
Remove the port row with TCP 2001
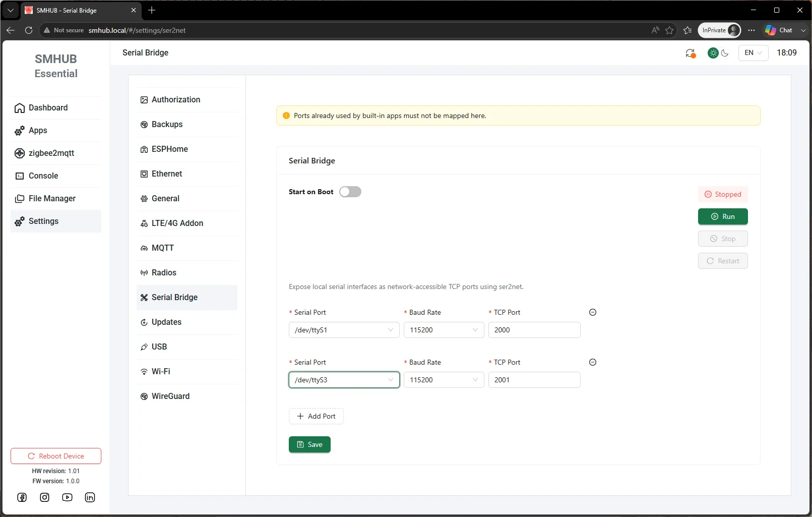pos(593,362)
